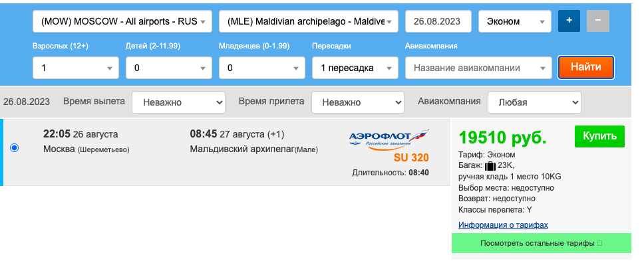Open the Maldivian archipelago destination dropdown
Viewport: 644px width, 263px height.
coord(309,21)
